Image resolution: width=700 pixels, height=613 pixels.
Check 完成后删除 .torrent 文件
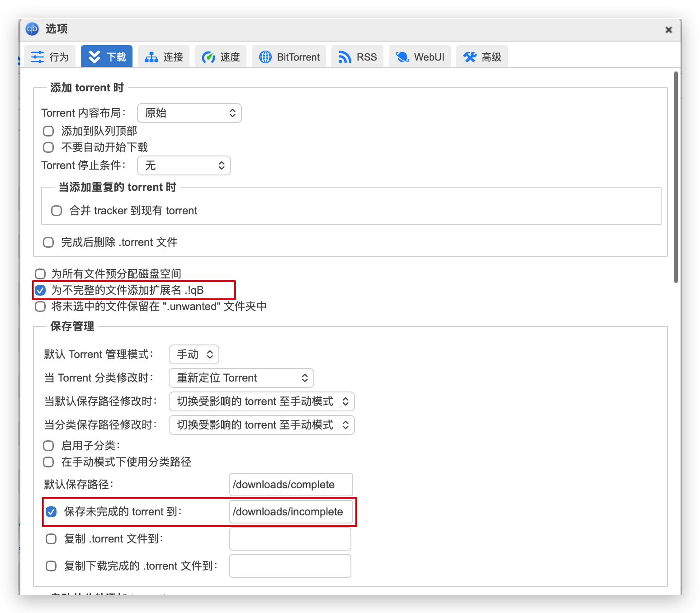(48, 242)
